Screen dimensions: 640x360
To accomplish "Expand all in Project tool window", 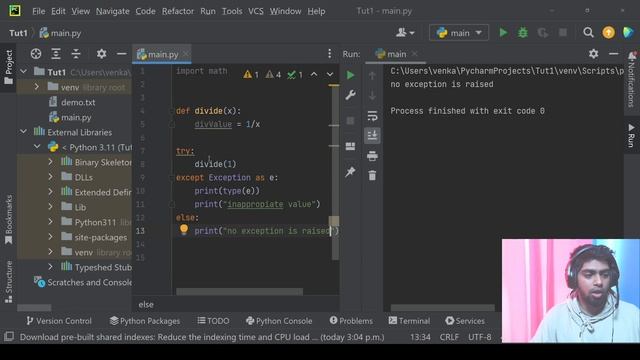I will point(56,53).
